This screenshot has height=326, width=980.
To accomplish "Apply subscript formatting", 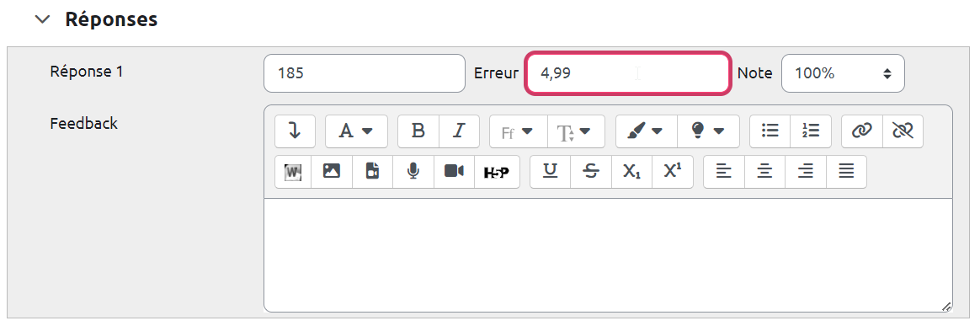I will click(632, 172).
